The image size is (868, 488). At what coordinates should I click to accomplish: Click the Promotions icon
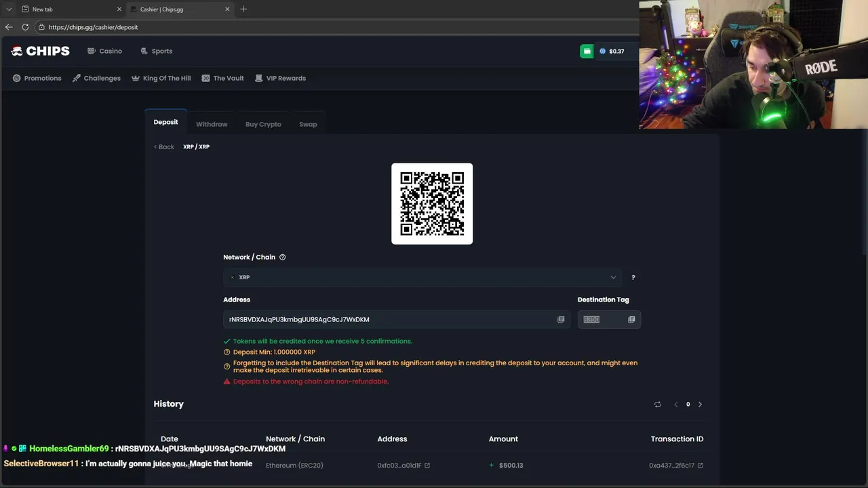(16, 78)
